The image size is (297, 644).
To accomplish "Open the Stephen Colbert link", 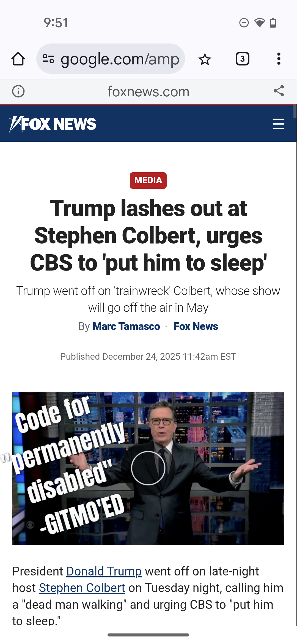I will click(x=82, y=588).
